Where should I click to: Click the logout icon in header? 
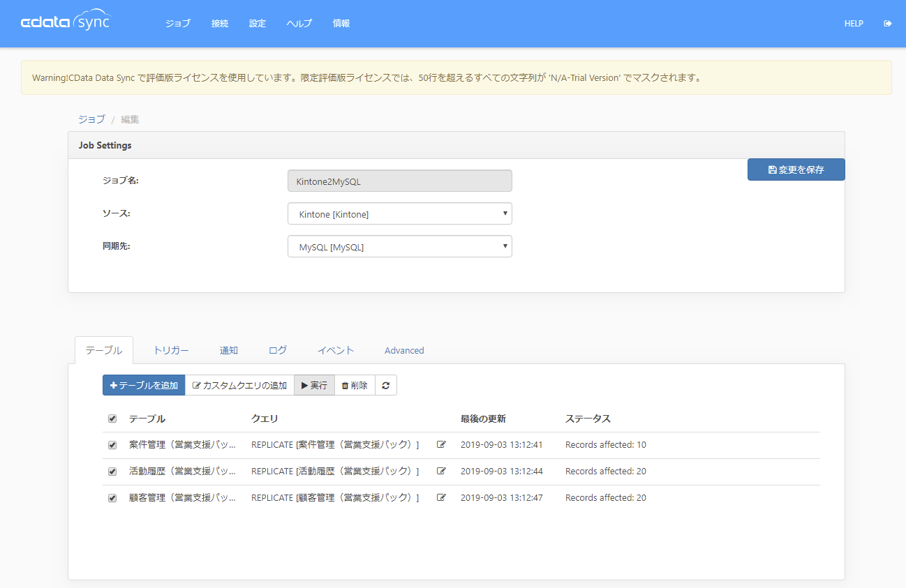(x=888, y=24)
